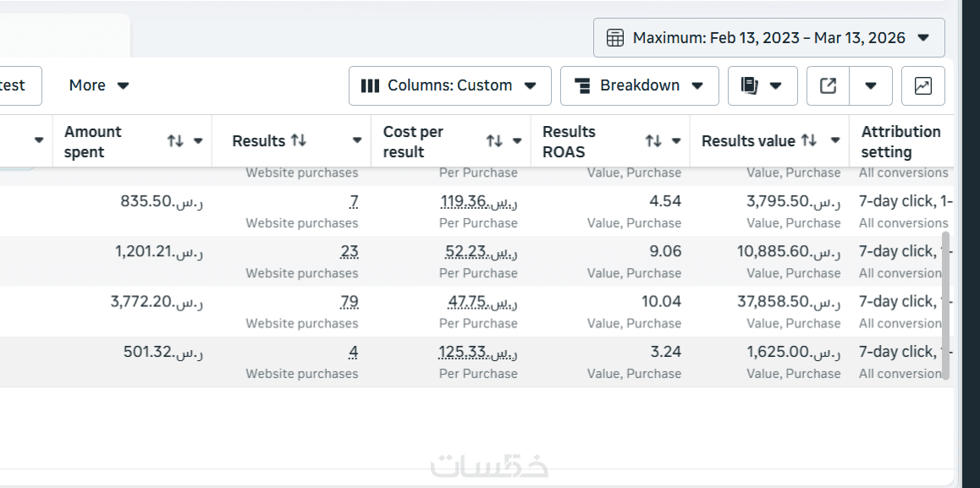The image size is (980, 488).
Task: Open Amount spent column options caret
Action: click(198, 141)
